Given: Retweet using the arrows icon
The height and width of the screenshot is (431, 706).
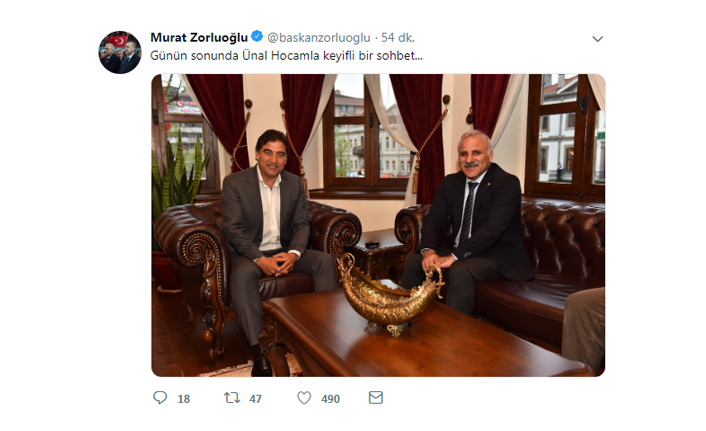Looking at the screenshot, I should pos(232,398).
